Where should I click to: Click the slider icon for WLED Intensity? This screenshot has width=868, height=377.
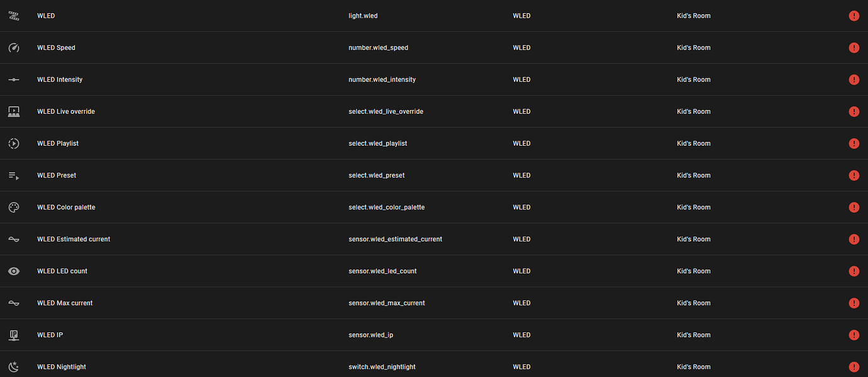pos(14,80)
